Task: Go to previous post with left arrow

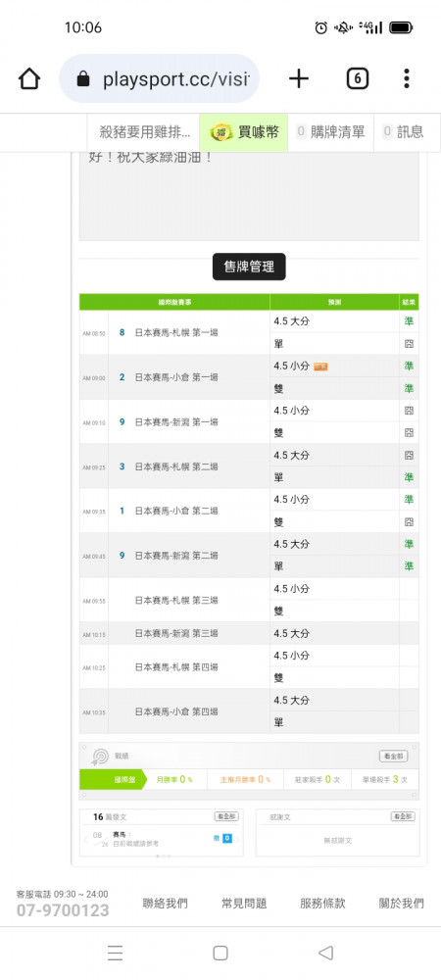Action: pyautogui.click(x=86, y=840)
